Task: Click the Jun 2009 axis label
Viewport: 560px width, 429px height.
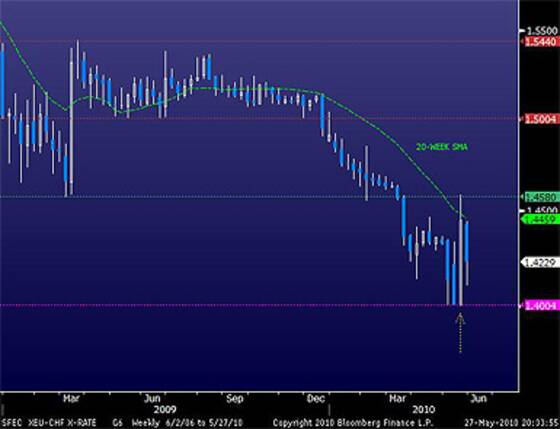Action: [x=152, y=398]
